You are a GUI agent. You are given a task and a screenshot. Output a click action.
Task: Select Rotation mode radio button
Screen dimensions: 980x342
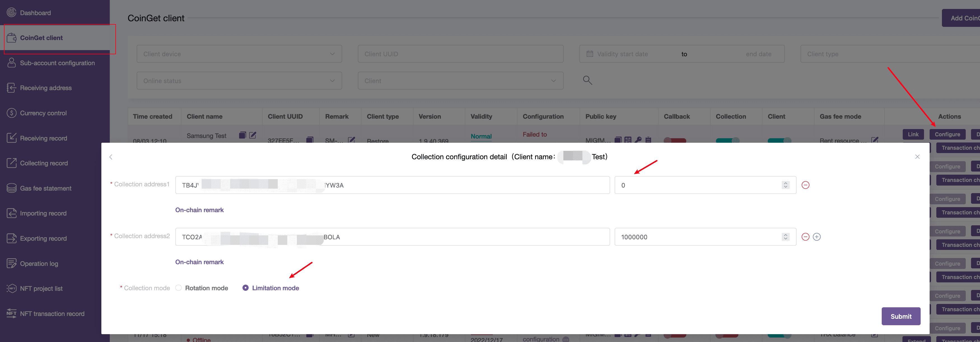pos(178,288)
